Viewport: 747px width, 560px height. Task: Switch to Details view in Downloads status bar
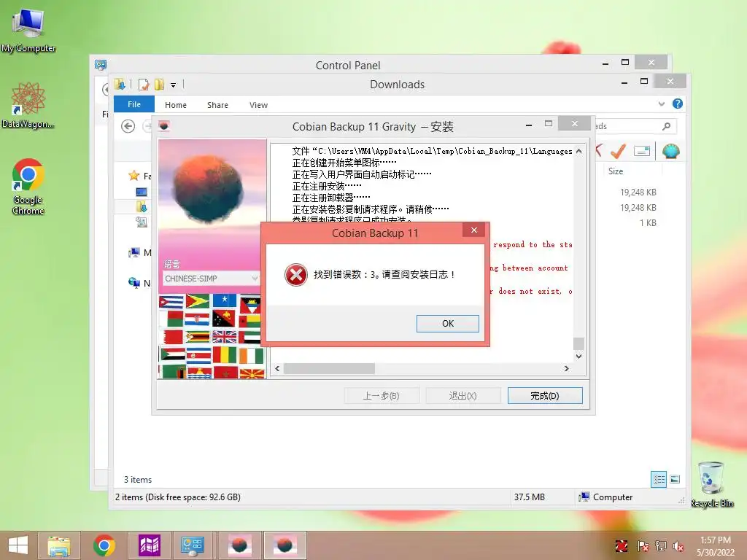[x=659, y=479]
